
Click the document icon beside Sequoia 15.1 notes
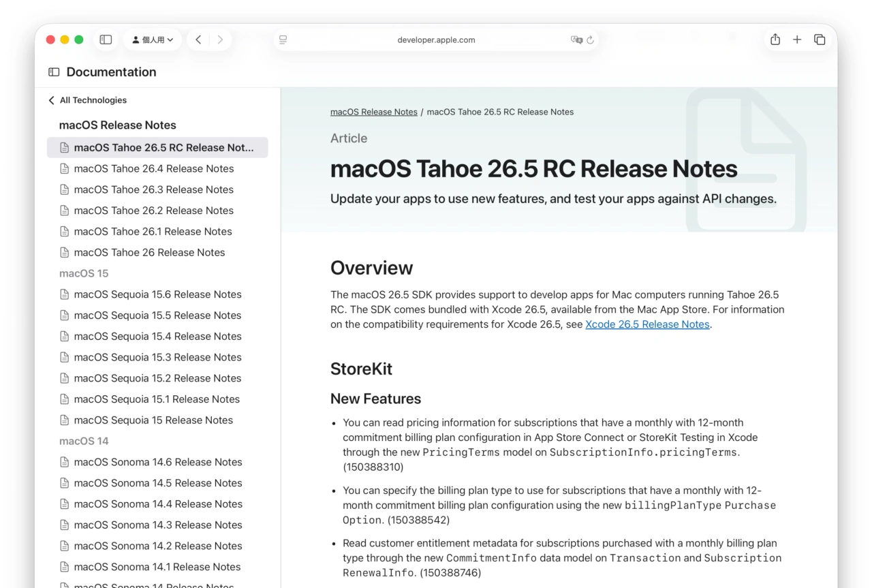tap(65, 399)
